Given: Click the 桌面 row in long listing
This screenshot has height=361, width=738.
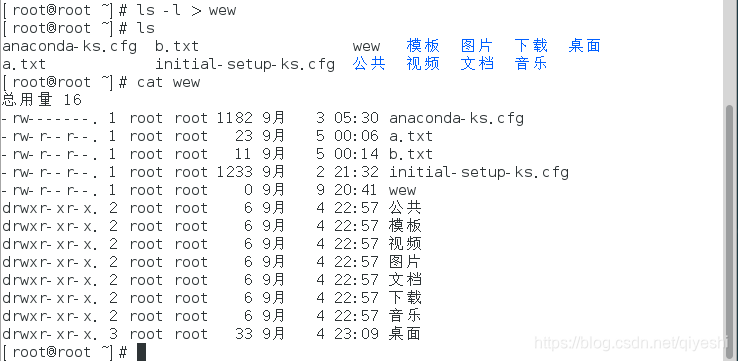Looking at the screenshot, I should tap(211, 334).
